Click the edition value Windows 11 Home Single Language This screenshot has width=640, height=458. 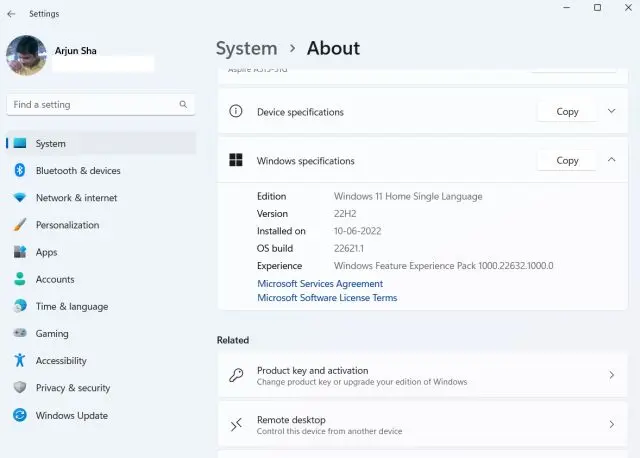[408, 196]
